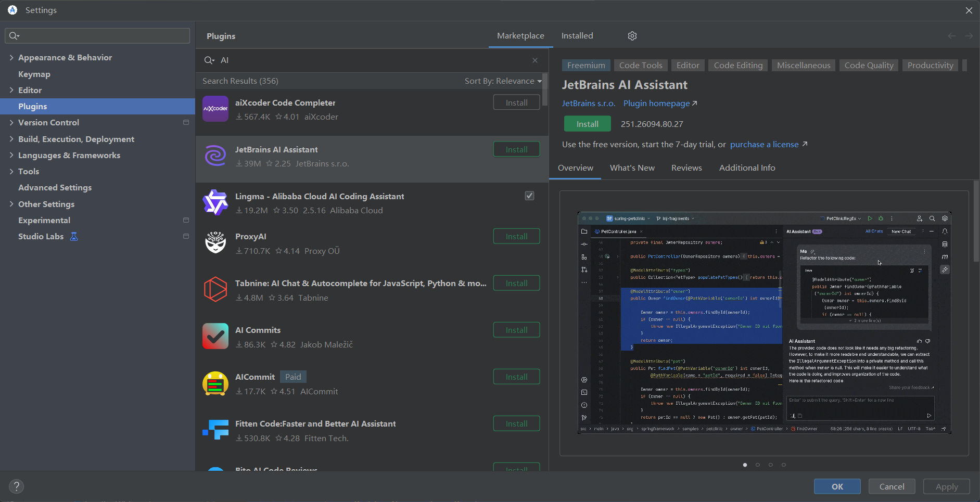Image resolution: width=980 pixels, height=502 pixels.
Task: Click the AICommit yellow face logo
Action: 215,383
